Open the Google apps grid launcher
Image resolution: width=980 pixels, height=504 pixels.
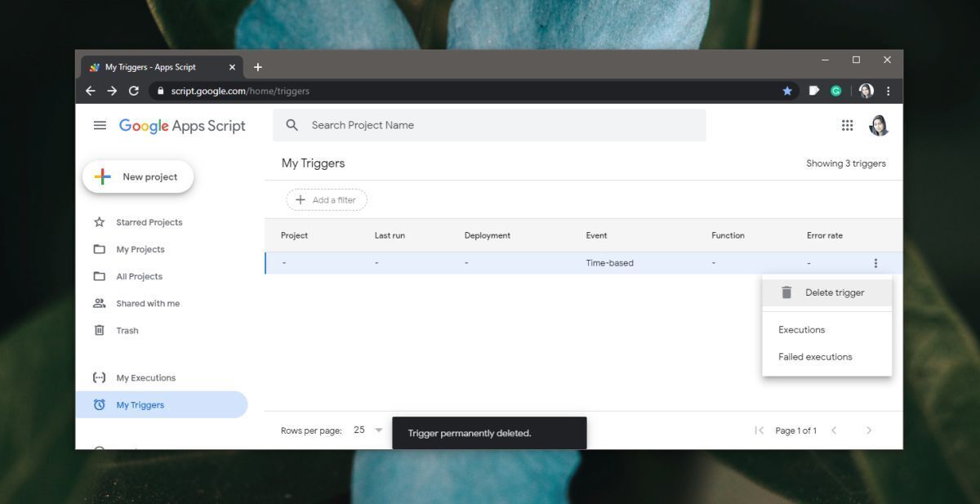click(847, 125)
